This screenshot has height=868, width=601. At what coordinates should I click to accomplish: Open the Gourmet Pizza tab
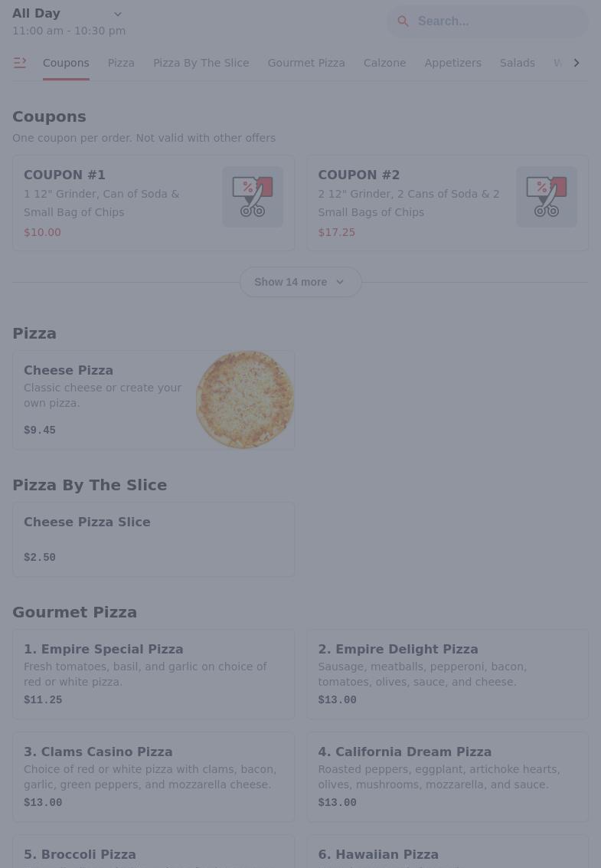point(306,63)
